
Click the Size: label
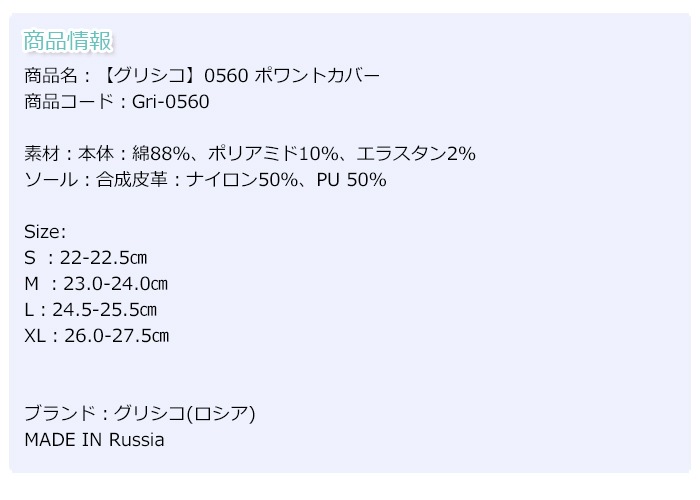click(x=45, y=232)
